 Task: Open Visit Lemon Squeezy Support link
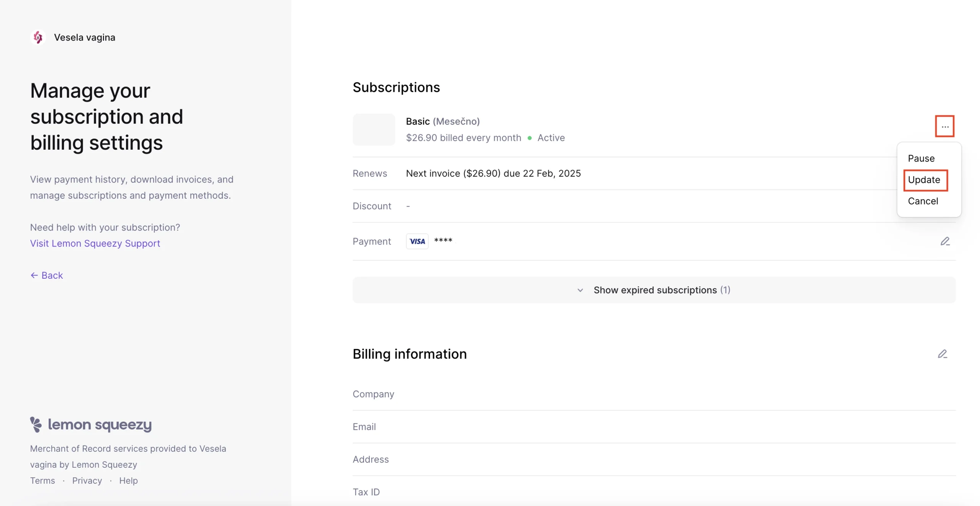tap(95, 243)
